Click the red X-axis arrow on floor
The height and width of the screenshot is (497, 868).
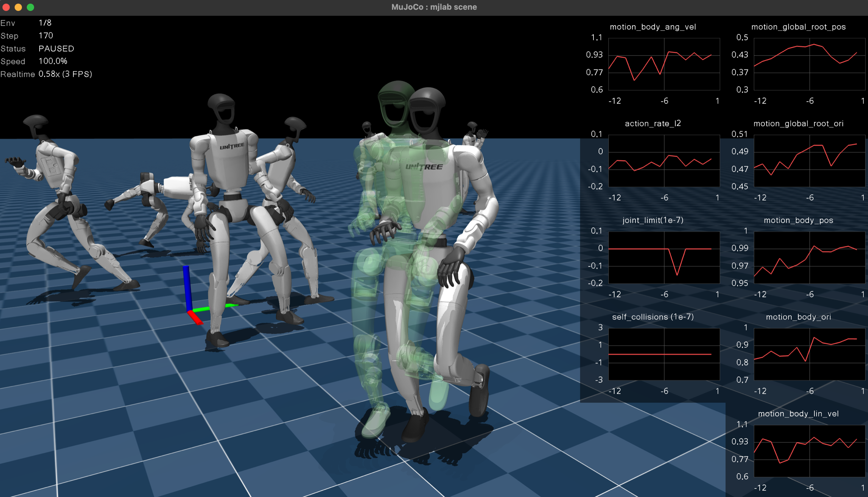tap(195, 318)
